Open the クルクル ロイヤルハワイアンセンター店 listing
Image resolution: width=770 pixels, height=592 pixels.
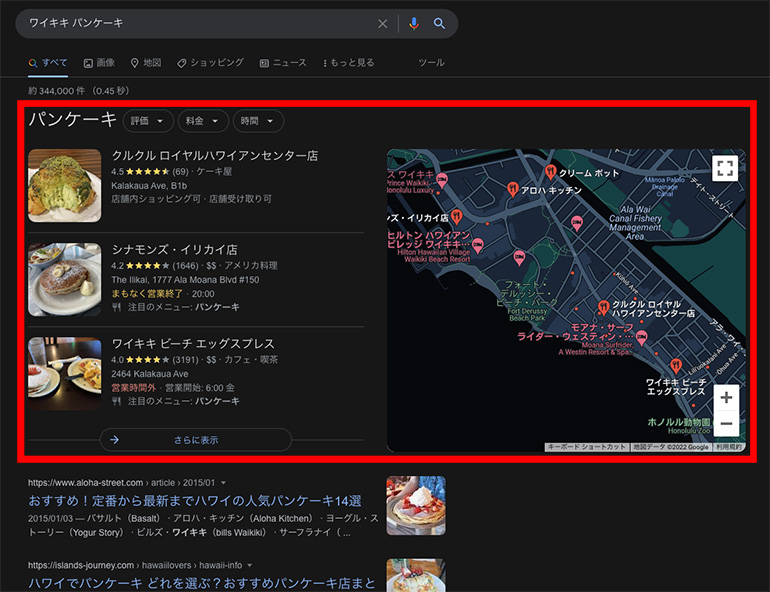(x=215, y=156)
